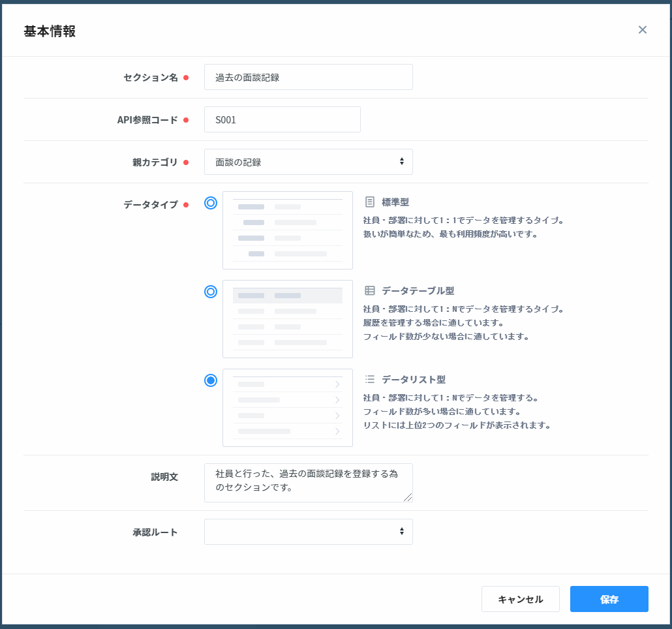
Task: Click the データテーブル型 layout preview thumbnail
Action: pos(288,319)
